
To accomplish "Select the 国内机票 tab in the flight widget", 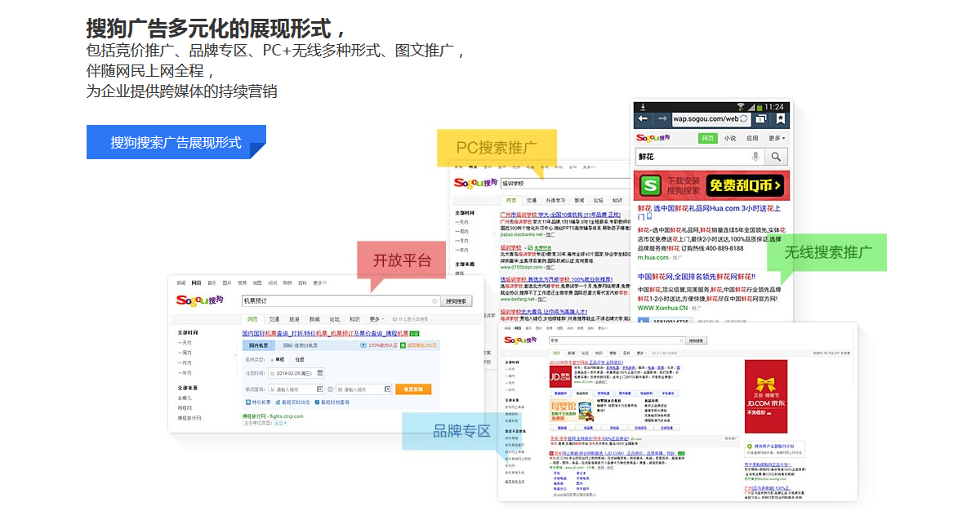I will (261, 345).
